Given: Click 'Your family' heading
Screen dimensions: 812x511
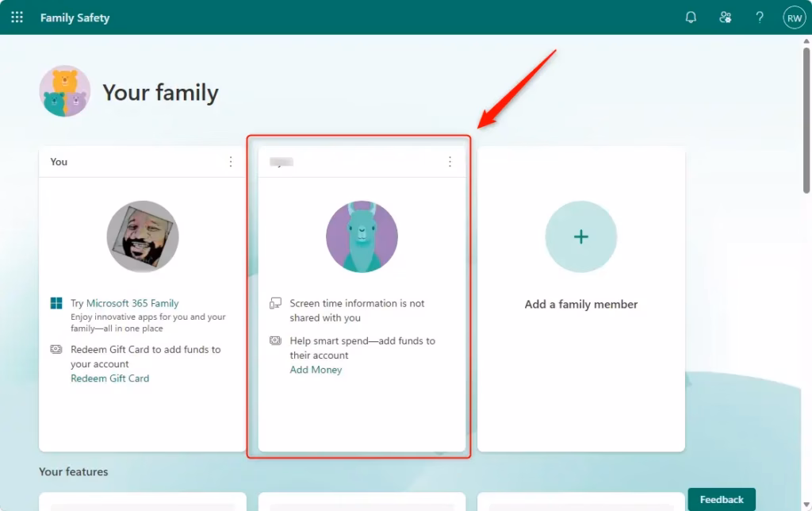Looking at the screenshot, I should click(160, 93).
